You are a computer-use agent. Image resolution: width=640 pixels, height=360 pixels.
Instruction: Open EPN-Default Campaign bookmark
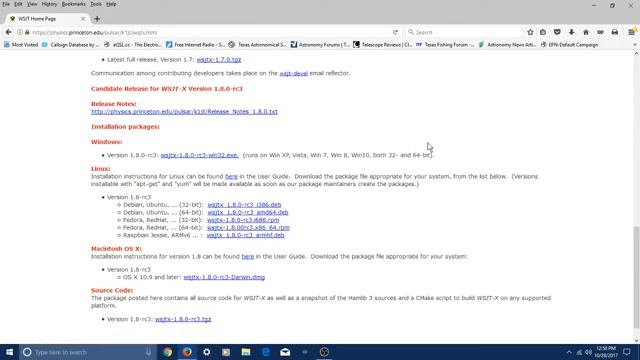pyautogui.click(x=569, y=45)
